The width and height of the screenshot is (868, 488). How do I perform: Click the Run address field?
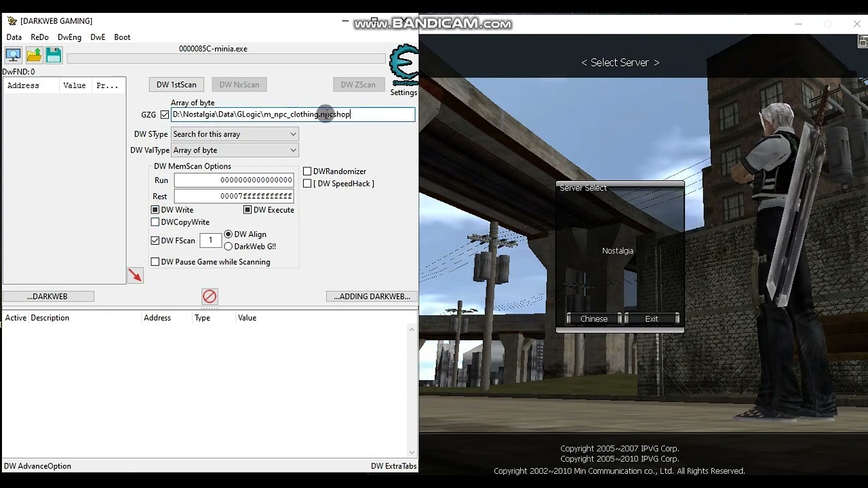pos(234,180)
